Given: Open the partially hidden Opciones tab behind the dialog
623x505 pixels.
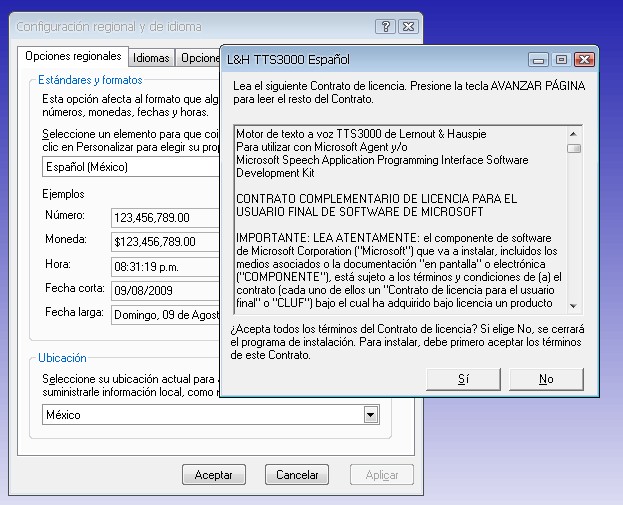Looking at the screenshot, I should [x=198, y=58].
